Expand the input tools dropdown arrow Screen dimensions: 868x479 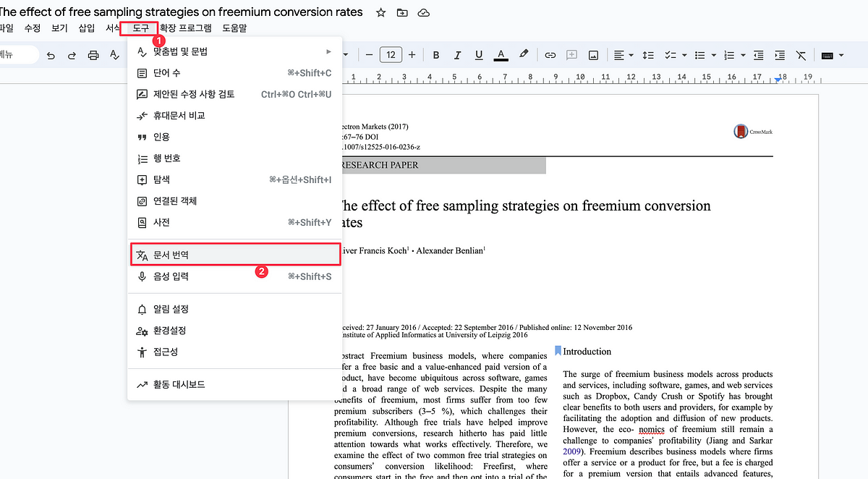click(841, 55)
